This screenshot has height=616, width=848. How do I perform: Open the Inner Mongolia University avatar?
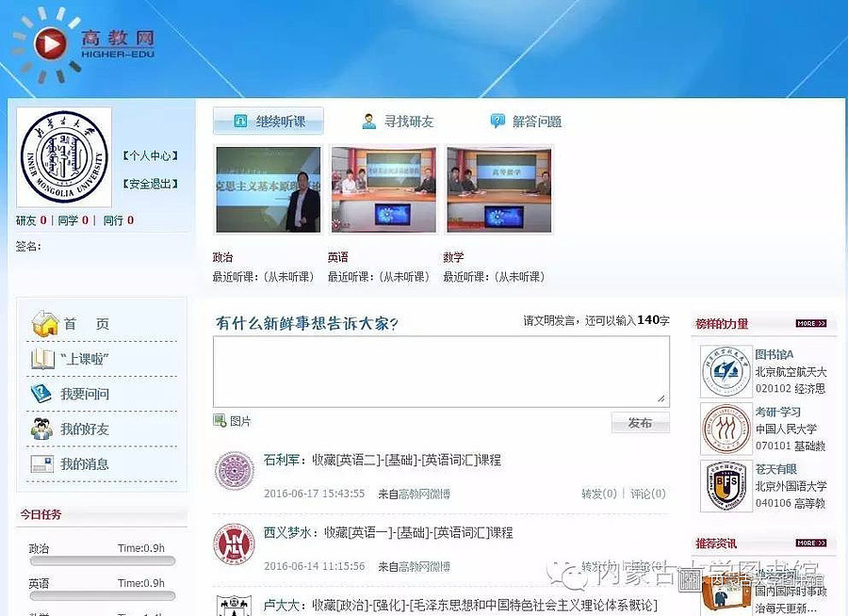click(64, 157)
